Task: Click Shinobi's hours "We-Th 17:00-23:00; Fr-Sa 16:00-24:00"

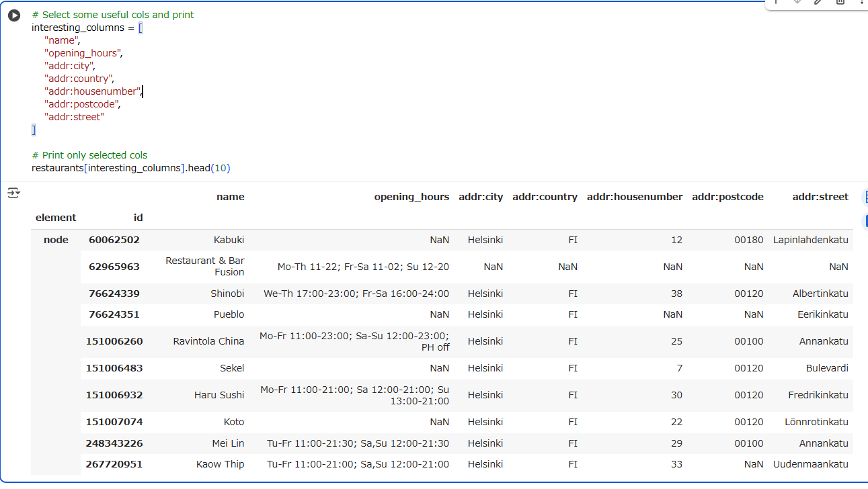Action: pos(356,294)
